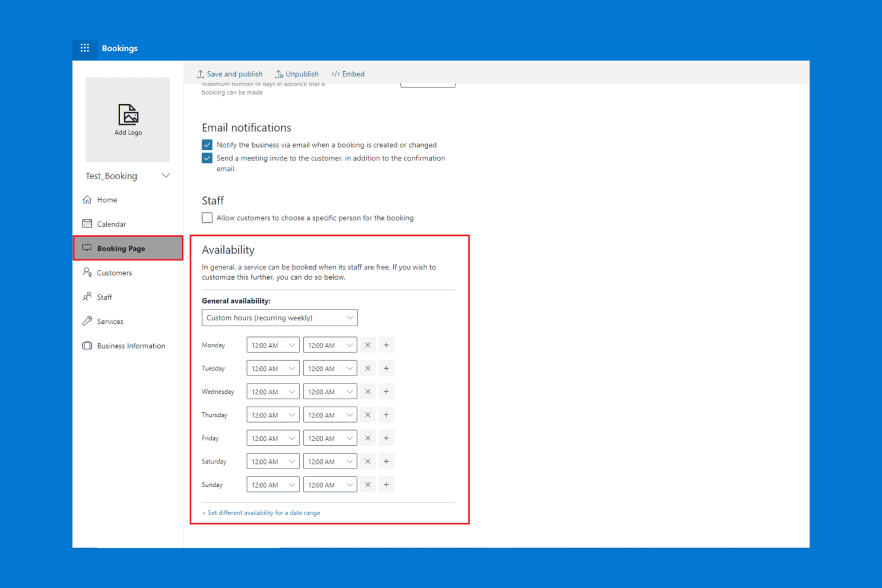Add Wednesday time slot with plus icon
The image size is (882, 588).
click(386, 392)
